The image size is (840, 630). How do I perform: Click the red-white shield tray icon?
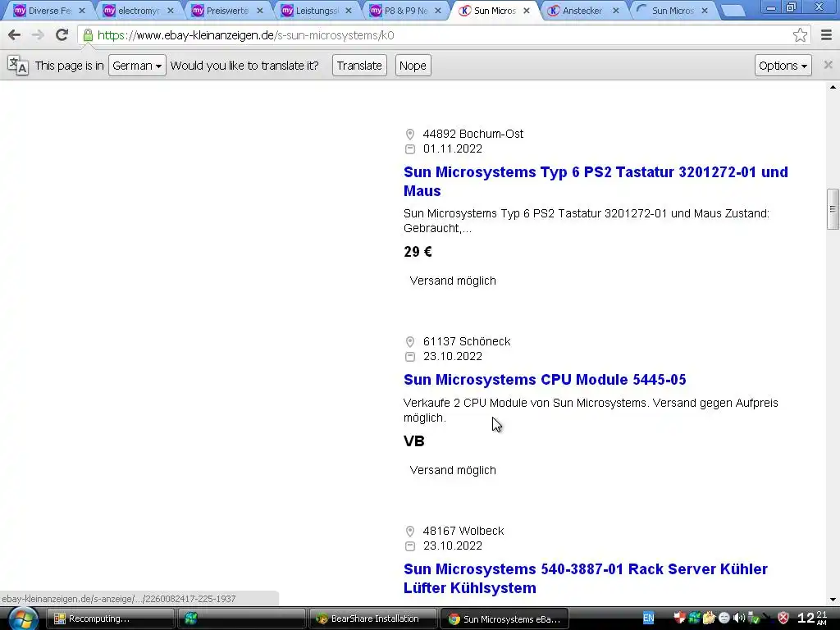[x=679, y=619]
